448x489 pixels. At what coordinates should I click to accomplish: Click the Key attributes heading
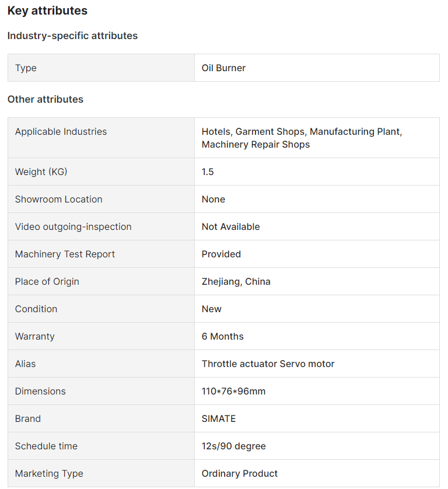click(x=47, y=11)
